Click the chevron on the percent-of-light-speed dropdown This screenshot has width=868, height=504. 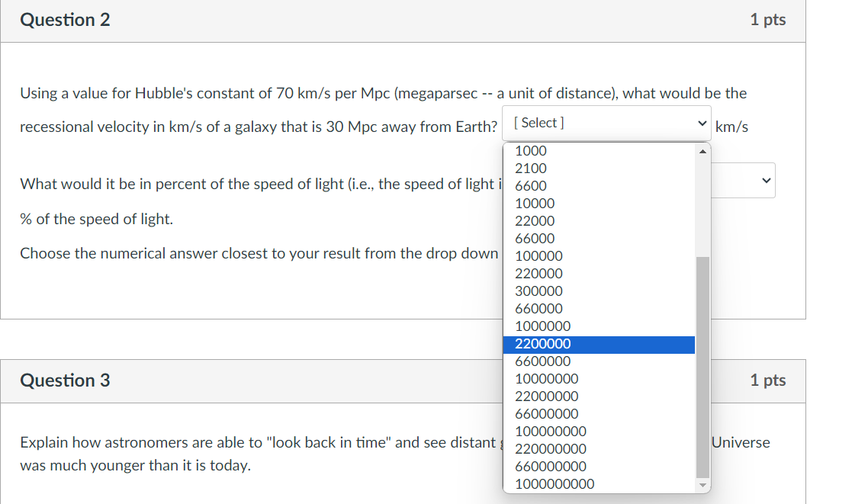tap(765, 180)
